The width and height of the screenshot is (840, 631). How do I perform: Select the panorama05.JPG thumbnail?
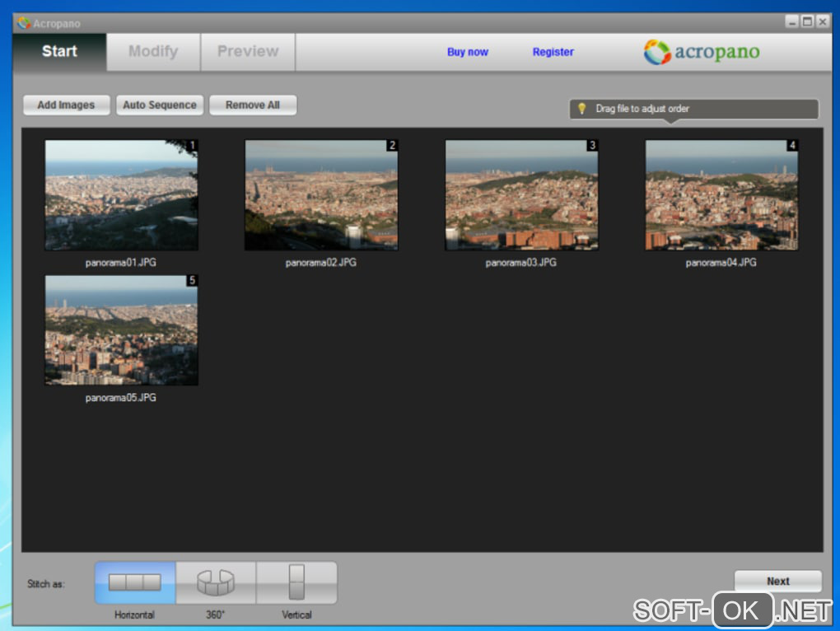pos(122,330)
